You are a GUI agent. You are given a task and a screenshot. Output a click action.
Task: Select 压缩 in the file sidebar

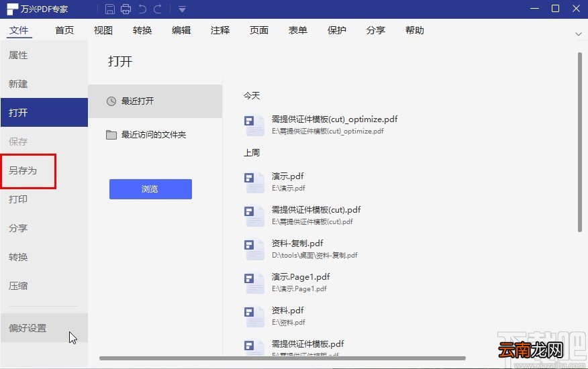pos(44,286)
